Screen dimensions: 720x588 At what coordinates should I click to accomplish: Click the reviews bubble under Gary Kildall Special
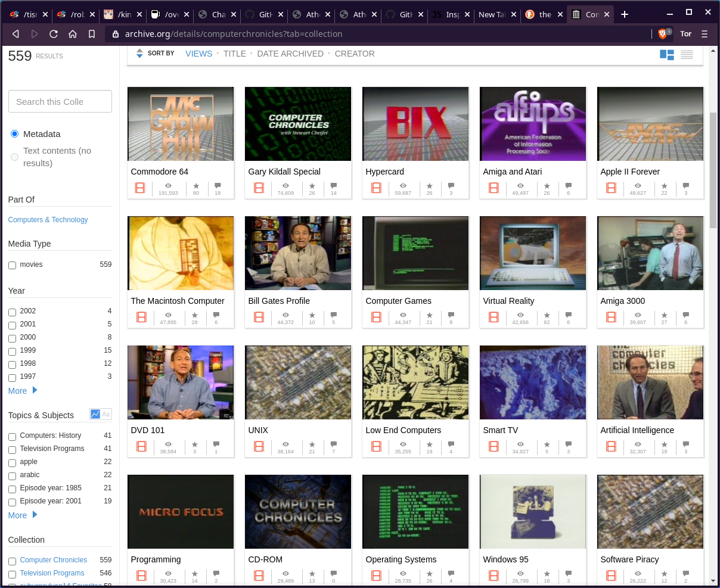point(334,186)
